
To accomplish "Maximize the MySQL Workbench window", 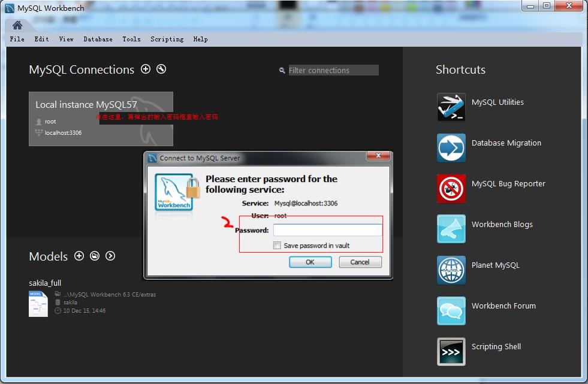I will click(547, 5).
